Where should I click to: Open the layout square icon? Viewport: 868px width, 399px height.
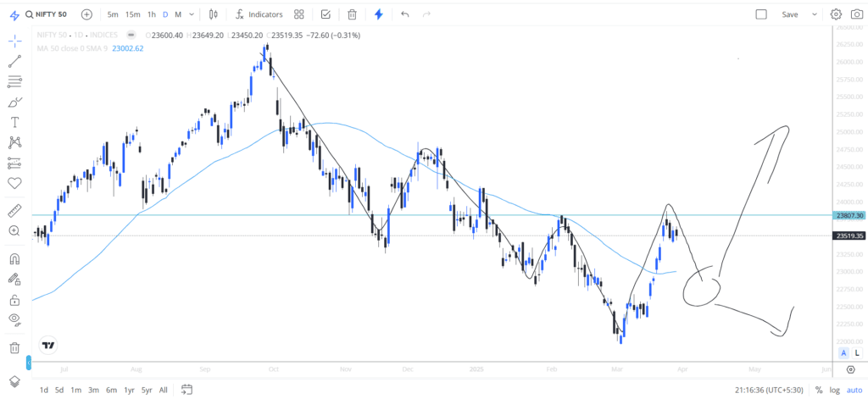[761, 14]
